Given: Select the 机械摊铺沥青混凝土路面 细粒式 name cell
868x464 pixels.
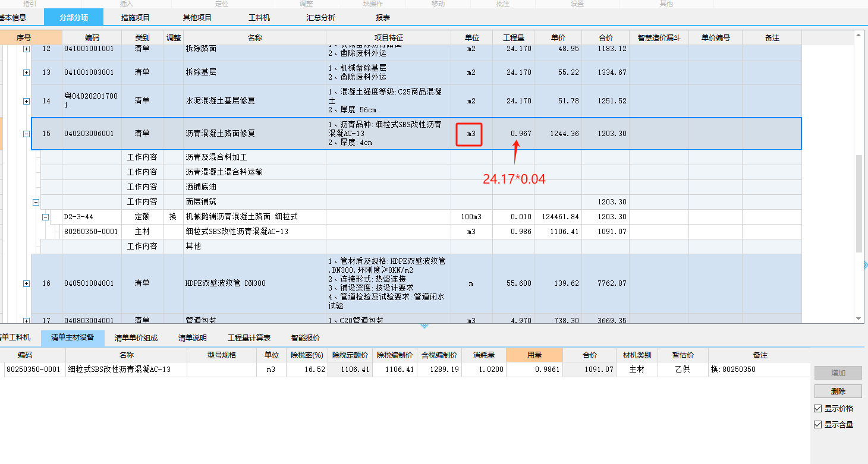Looking at the screenshot, I should 254,217.
